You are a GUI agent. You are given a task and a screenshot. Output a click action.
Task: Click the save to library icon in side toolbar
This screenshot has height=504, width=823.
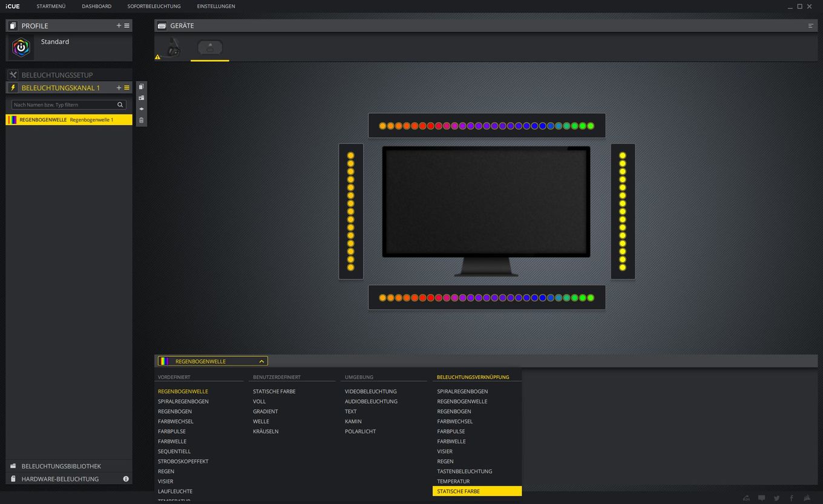pos(141,97)
